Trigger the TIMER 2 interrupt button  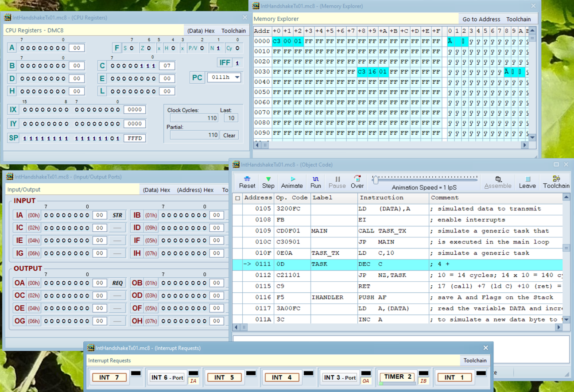397,377
